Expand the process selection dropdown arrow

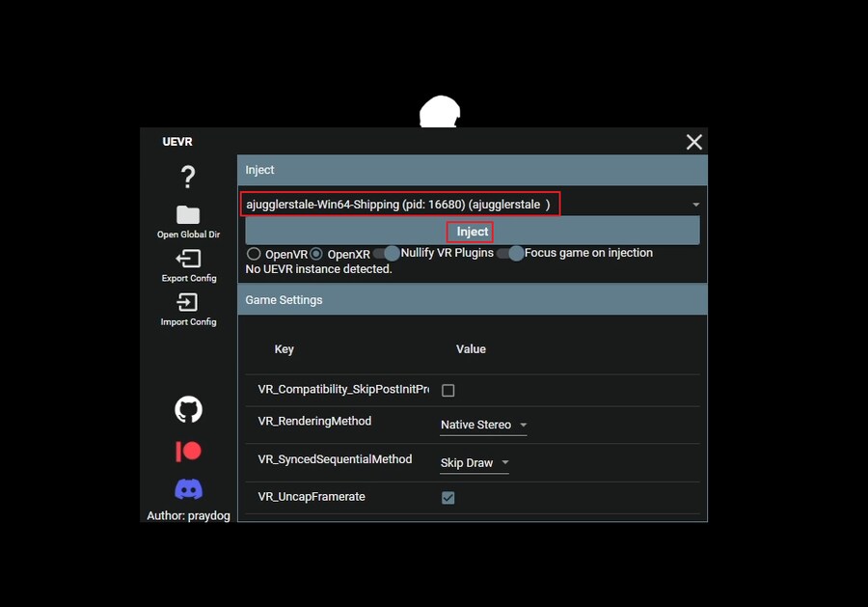click(695, 205)
